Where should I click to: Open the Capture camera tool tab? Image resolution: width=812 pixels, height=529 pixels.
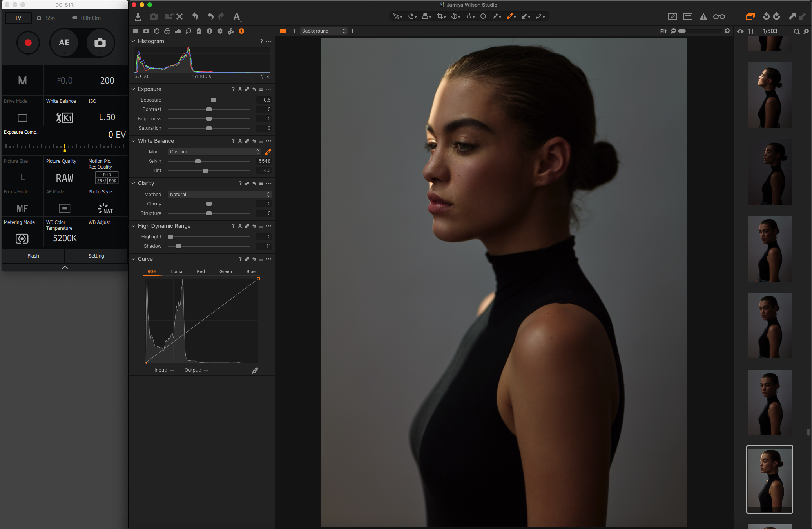coord(146,31)
